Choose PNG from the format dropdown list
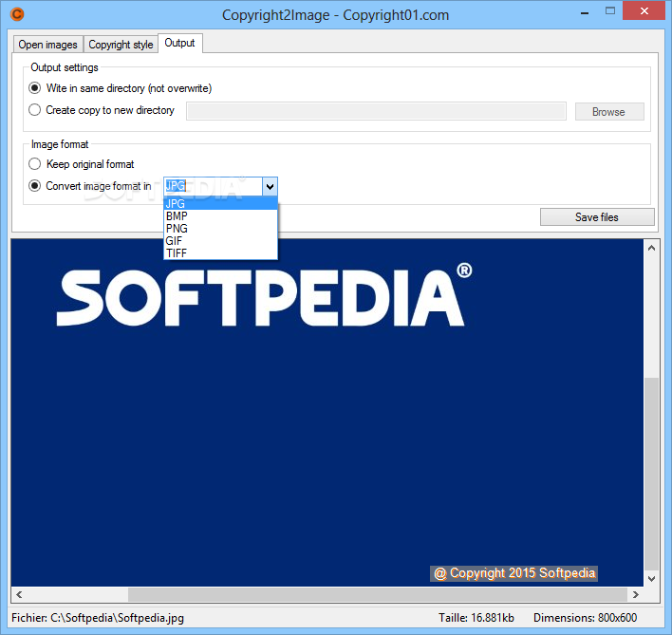 tap(221, 229)
